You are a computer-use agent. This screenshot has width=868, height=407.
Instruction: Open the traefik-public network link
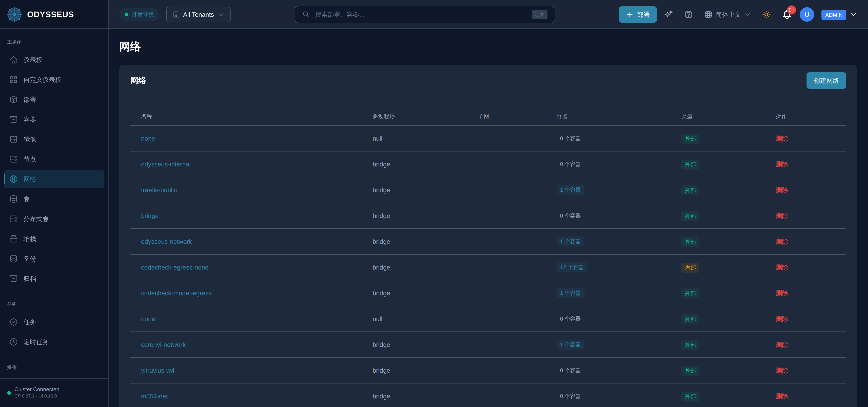point(159,190)
